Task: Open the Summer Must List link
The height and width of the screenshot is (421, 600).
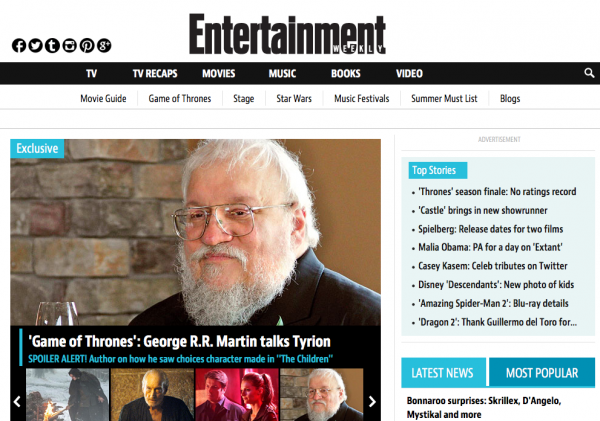Action: [444, 99]
